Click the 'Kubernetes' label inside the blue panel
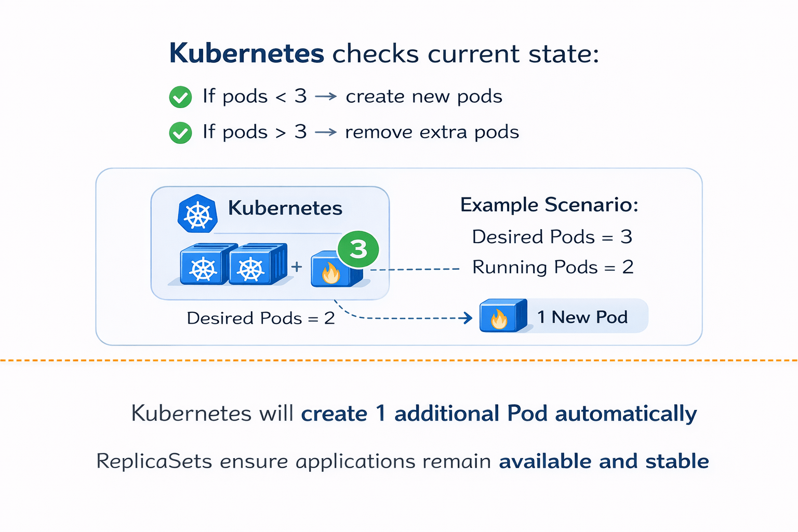Viewport: 798px width, 532px height. pyautogui.click(x=285, y=208)
